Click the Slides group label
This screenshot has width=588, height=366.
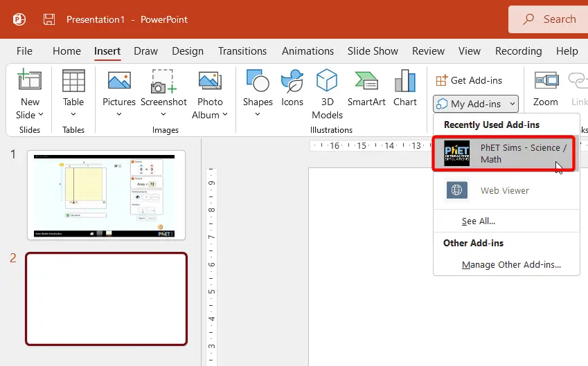(x=30, y=130)
